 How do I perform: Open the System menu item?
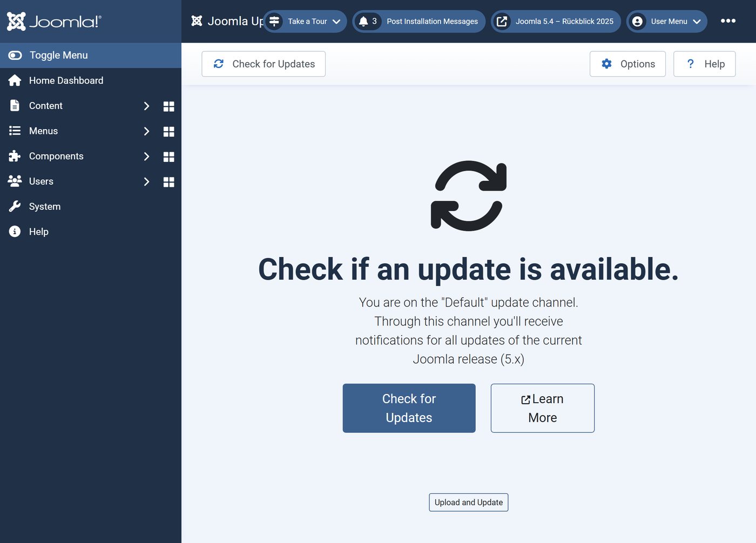91,206
